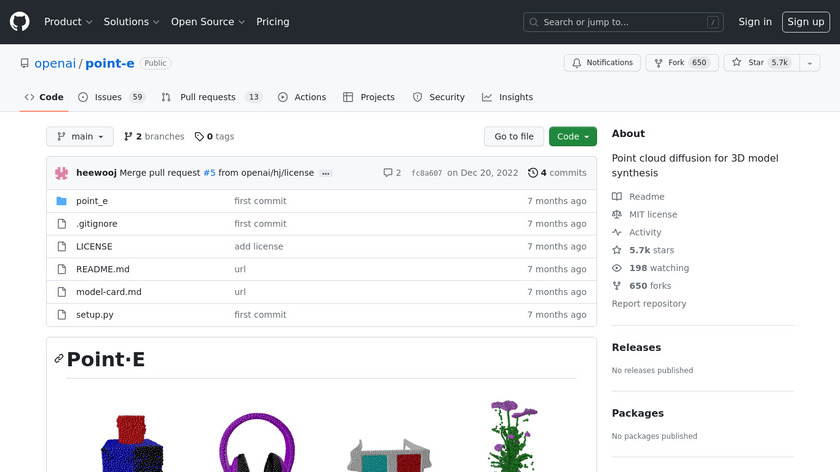View the 2 branches link

154,137
